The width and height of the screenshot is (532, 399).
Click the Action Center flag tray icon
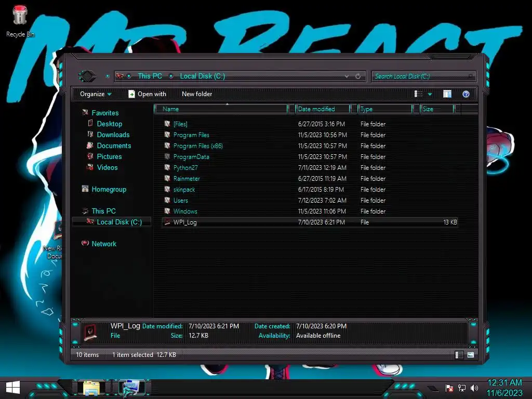(x=449, y=388)
